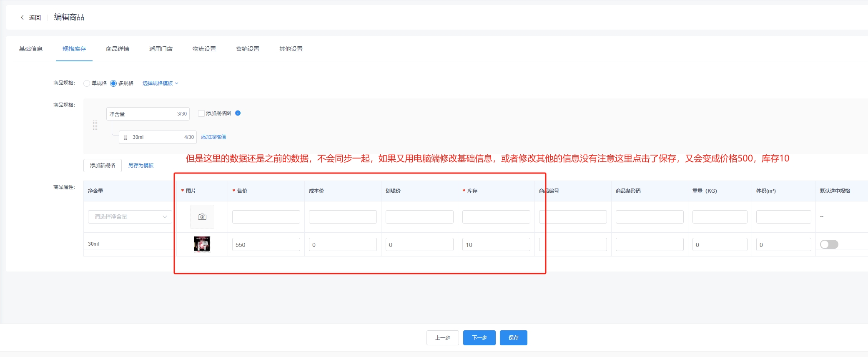
Task: Switch to the 其他设置 tab
Action: [x=291, y=49]
